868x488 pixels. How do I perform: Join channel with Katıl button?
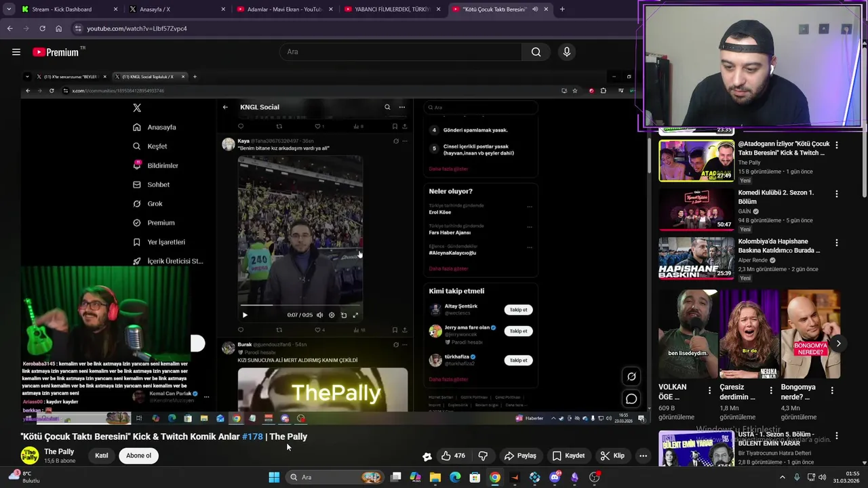[102, 455]
